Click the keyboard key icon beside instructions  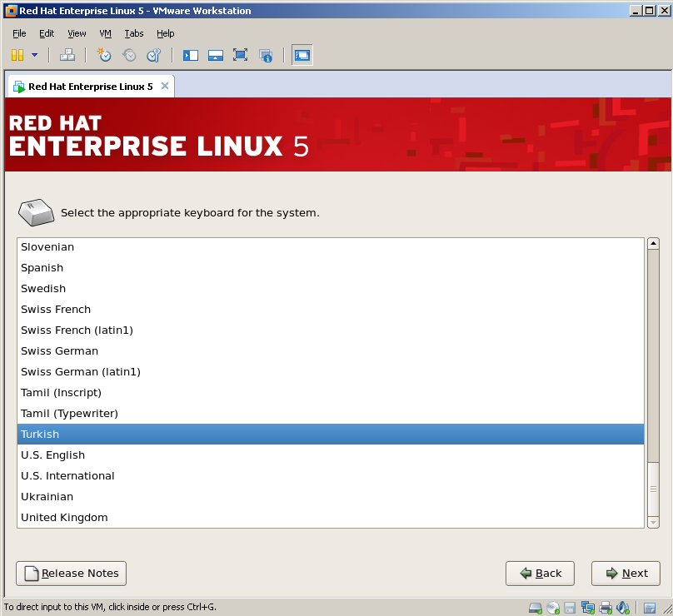coord(36,212)
